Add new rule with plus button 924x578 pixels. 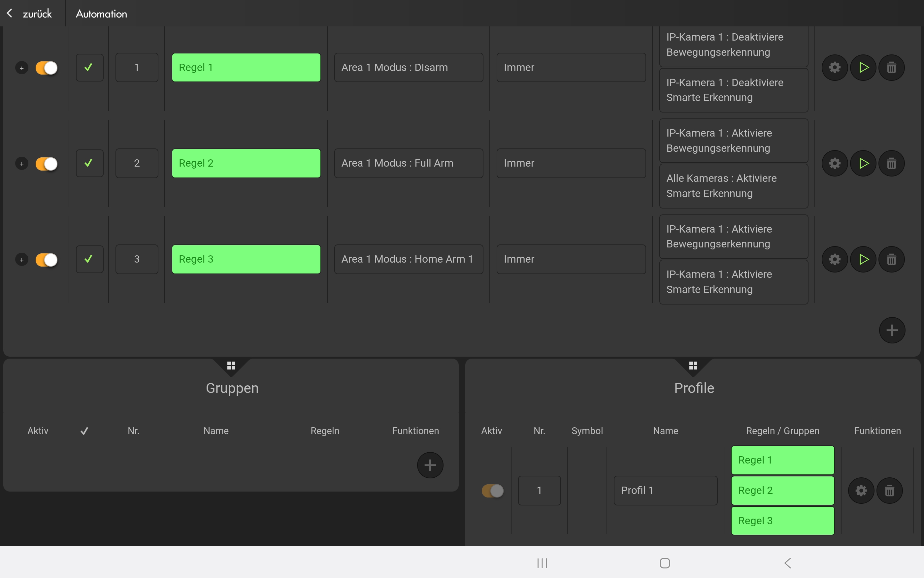coord(892,330)
